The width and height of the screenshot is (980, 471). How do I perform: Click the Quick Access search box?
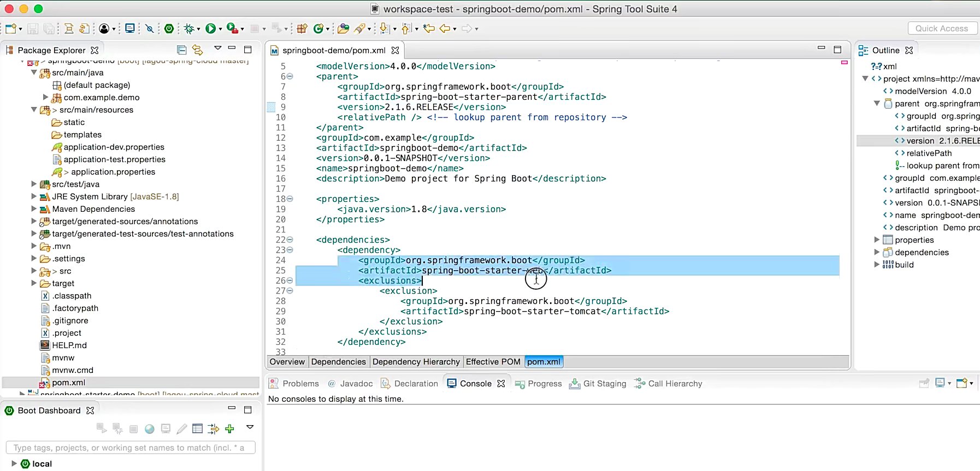(x=941, y=28)
